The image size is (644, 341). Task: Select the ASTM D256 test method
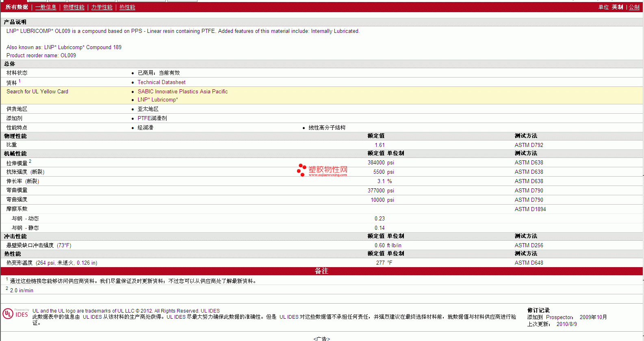[529, 246]
